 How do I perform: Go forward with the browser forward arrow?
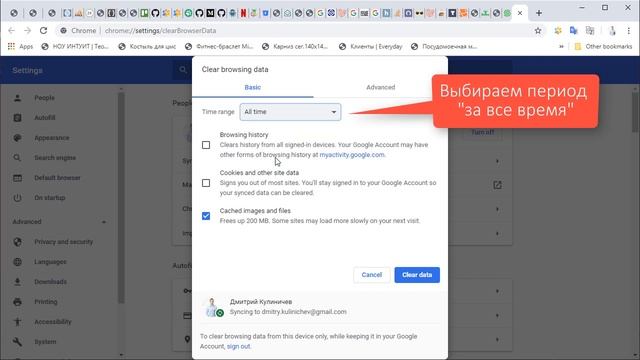(x=27, y=31)
